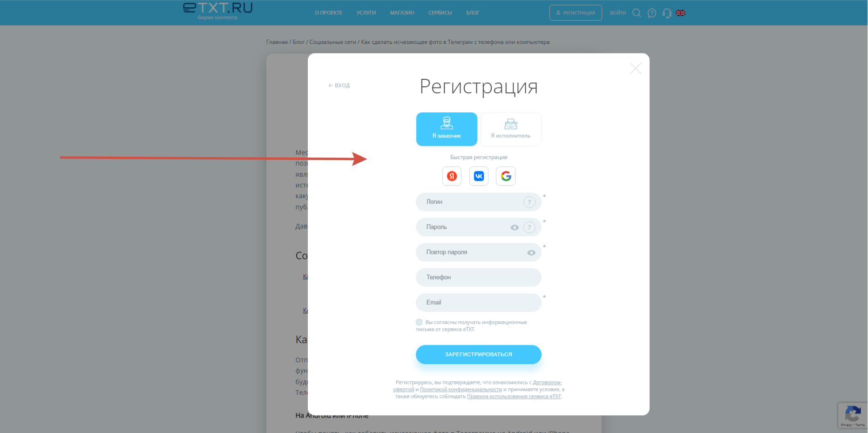
Task: Open the headset support icon
Action: [x=667, y=13]
